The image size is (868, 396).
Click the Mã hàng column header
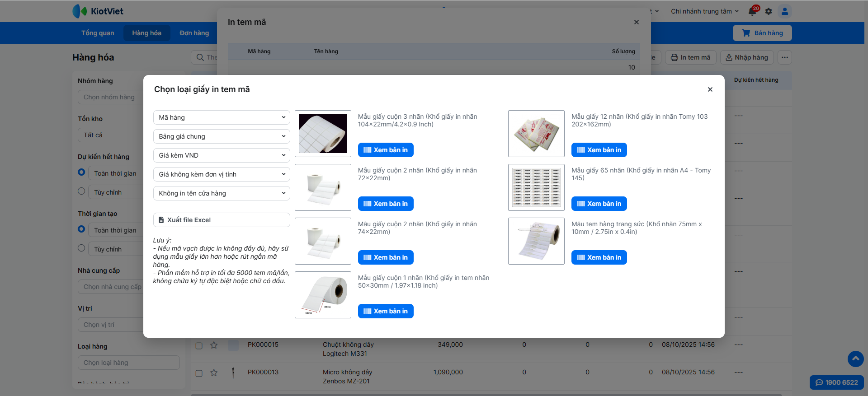coord(259,51)
